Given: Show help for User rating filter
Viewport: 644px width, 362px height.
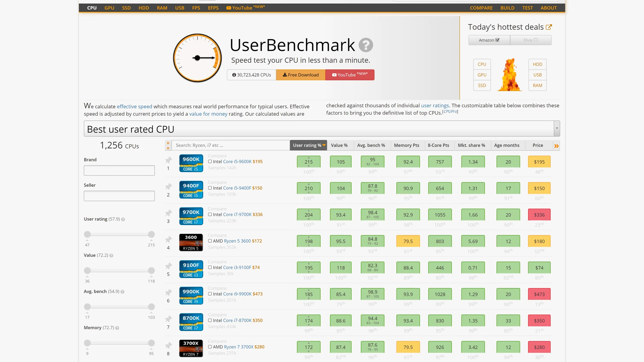Looking at the screenshot, I should tap(123, 220).
